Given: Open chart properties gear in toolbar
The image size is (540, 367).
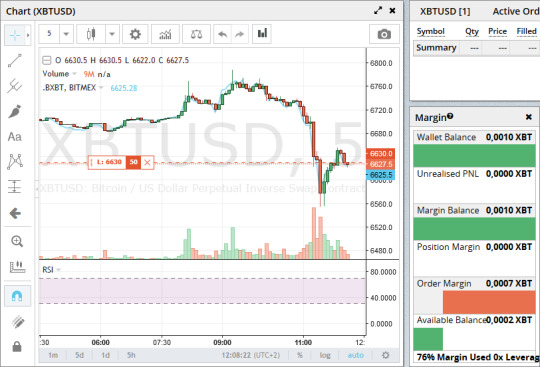Looking at the screenshot, I should coord(135,34).
